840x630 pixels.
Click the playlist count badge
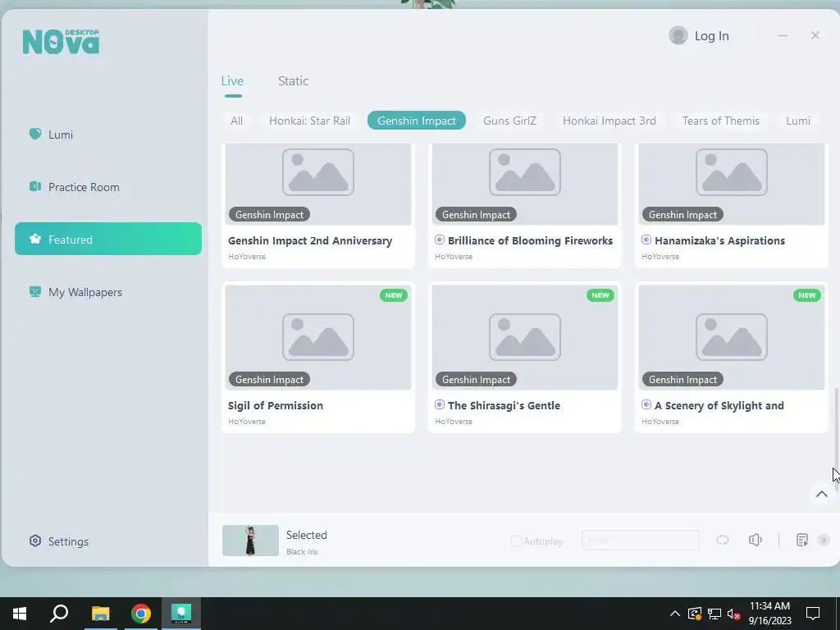point(824,540)
